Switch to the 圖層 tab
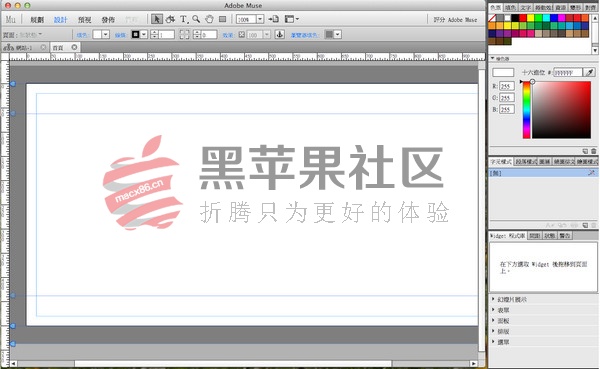The image size is (600, 369). (545, 162)
